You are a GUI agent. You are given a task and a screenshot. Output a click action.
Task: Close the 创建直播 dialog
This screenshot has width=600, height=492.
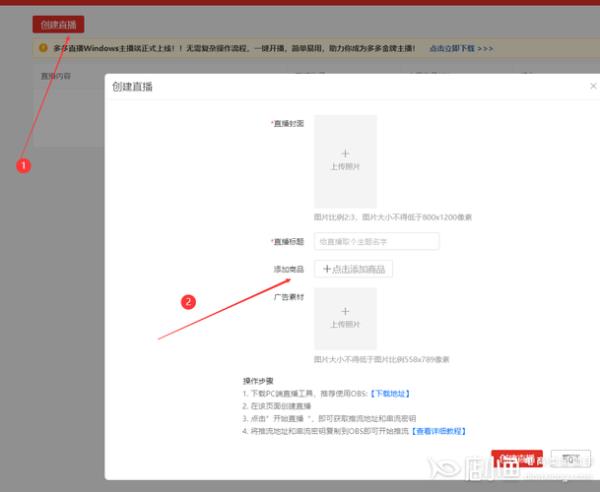tap(593, 86)
